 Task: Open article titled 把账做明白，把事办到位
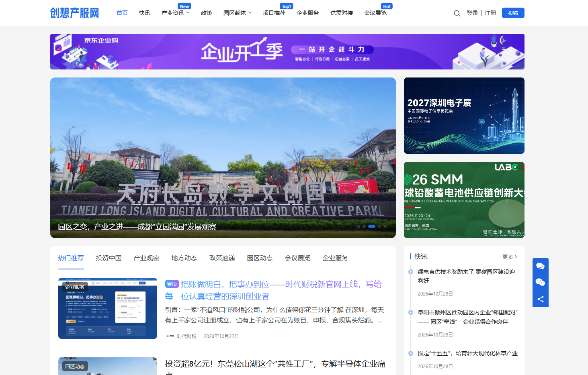(x=273, y=290)
